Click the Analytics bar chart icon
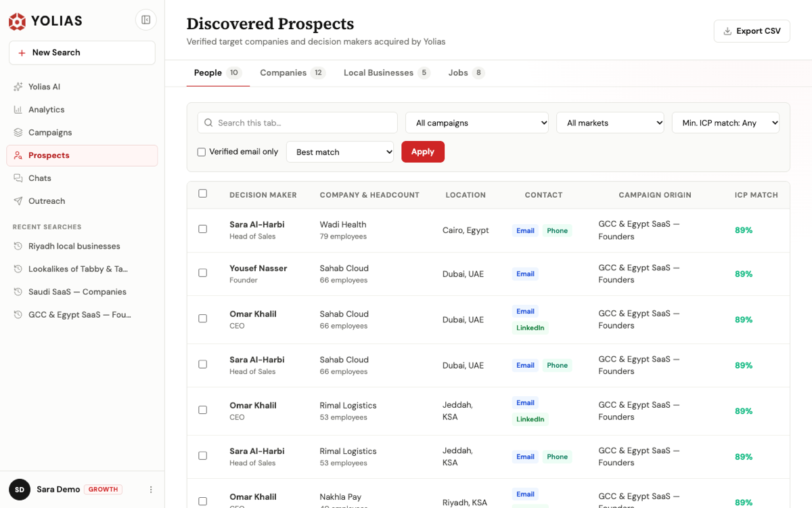812x508 pixels. click(x=18, y=110)
